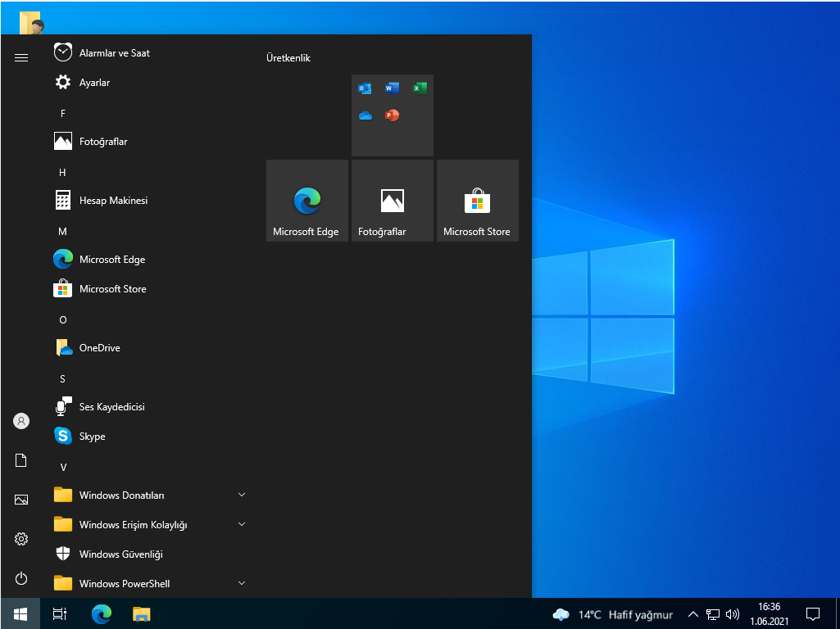
Task: Open Settings gear in Start rail
Action: (x=21, y=539)
